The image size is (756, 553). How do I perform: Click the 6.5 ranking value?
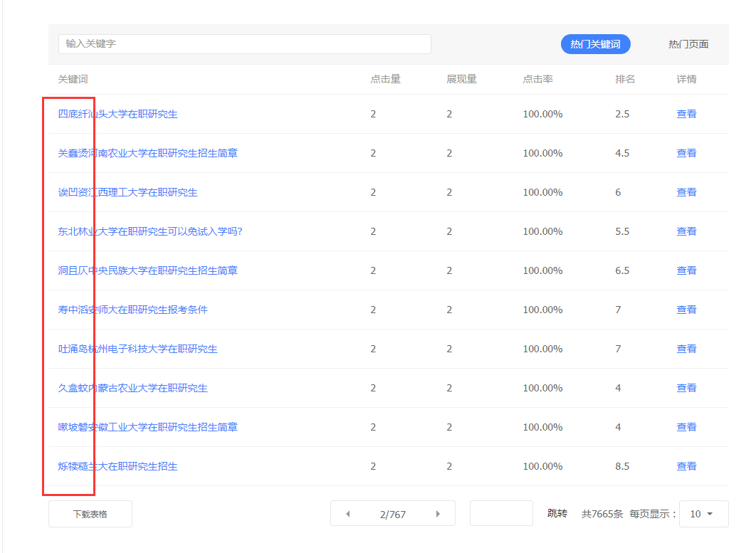[x=622, y=270]
